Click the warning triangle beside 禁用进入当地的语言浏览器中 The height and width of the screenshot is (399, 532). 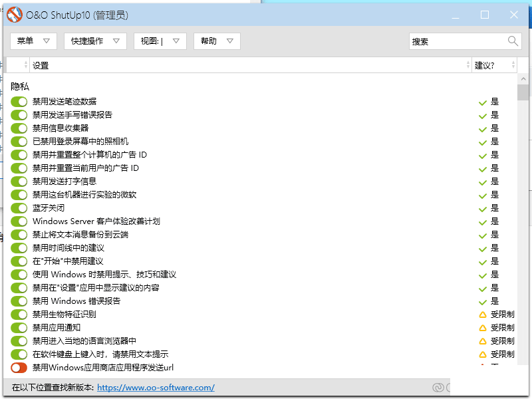[483, 341]
